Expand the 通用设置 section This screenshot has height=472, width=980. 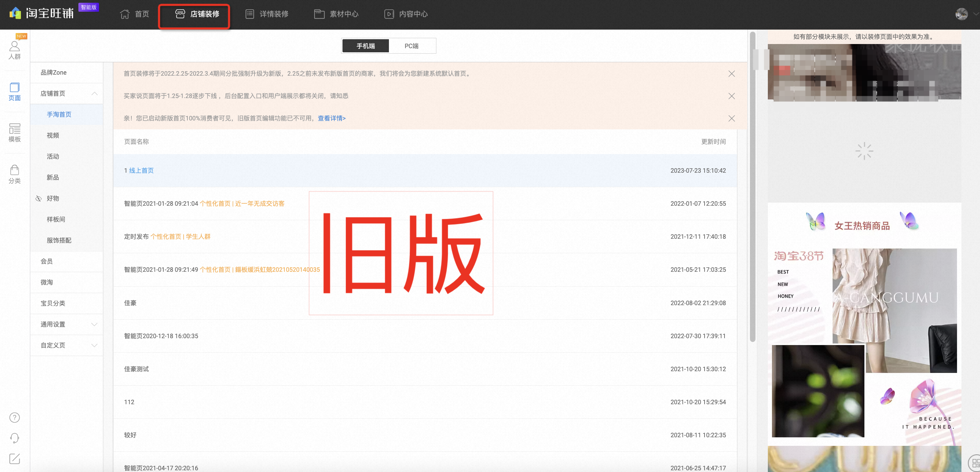[94, 324]
